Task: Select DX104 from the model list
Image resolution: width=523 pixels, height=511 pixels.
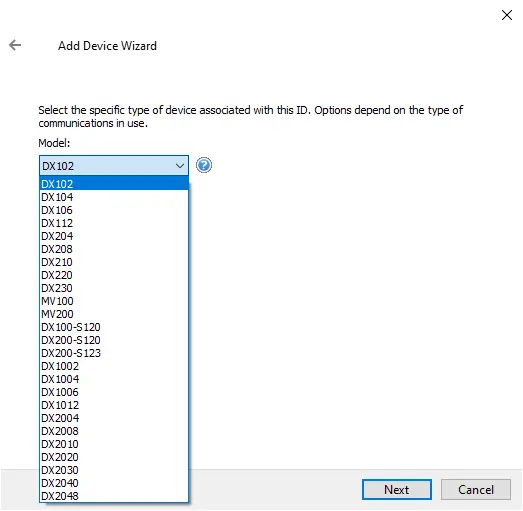Action: click(114, 197)
